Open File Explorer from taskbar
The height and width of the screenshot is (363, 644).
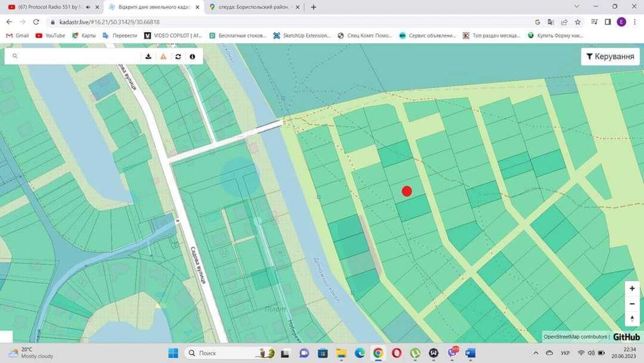coord(341,353)
